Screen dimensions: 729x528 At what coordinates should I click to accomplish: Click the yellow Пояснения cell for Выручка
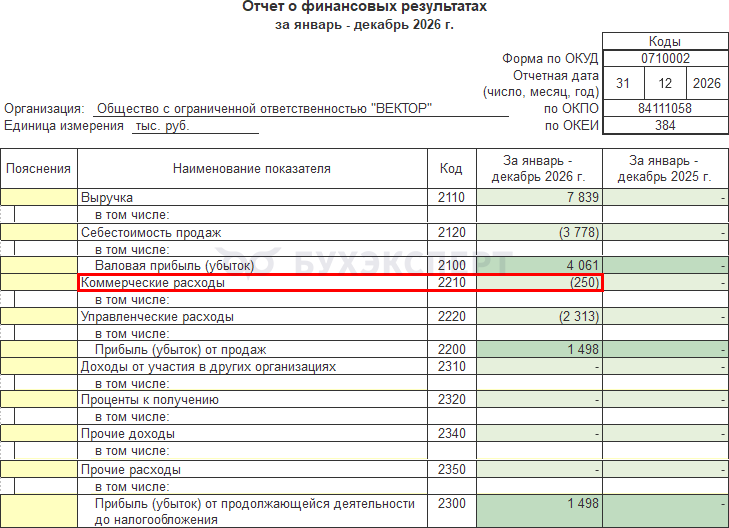(39, 197)
